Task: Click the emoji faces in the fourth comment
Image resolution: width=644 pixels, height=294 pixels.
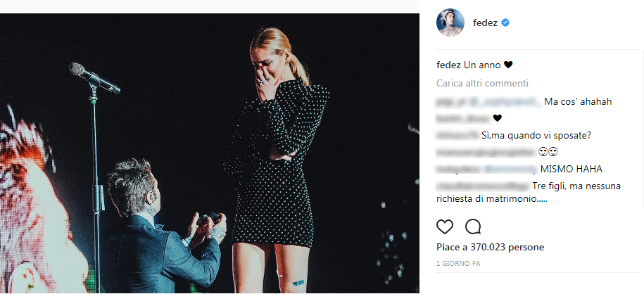Action: tap(543, 151)
